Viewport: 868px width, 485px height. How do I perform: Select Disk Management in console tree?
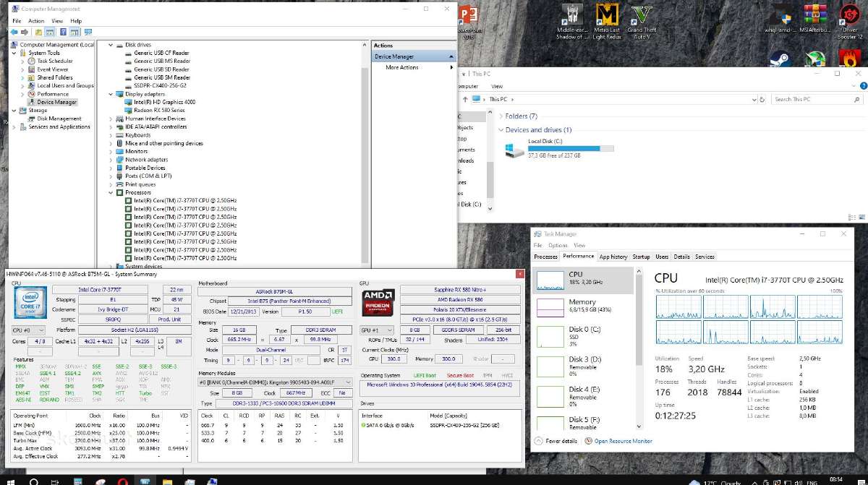pos(59,119)
